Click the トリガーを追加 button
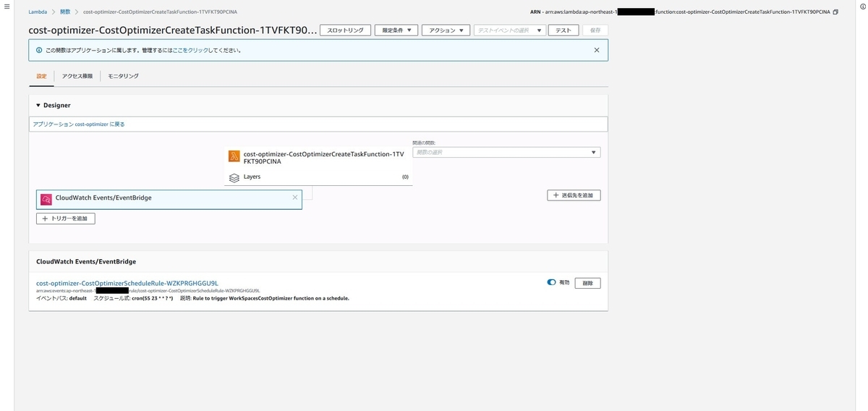 (66, 218)
